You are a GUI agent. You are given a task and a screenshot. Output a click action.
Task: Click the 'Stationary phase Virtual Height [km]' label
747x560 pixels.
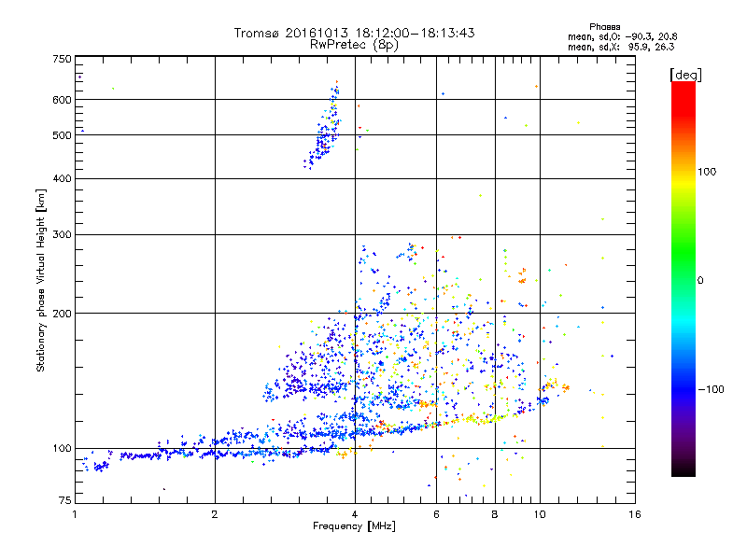click(x=41, y=280)
